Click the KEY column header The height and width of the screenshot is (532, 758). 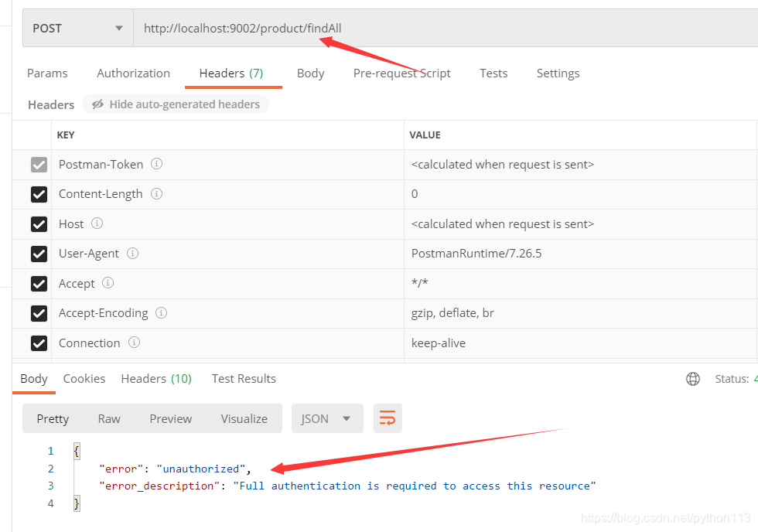click(66, 135)
